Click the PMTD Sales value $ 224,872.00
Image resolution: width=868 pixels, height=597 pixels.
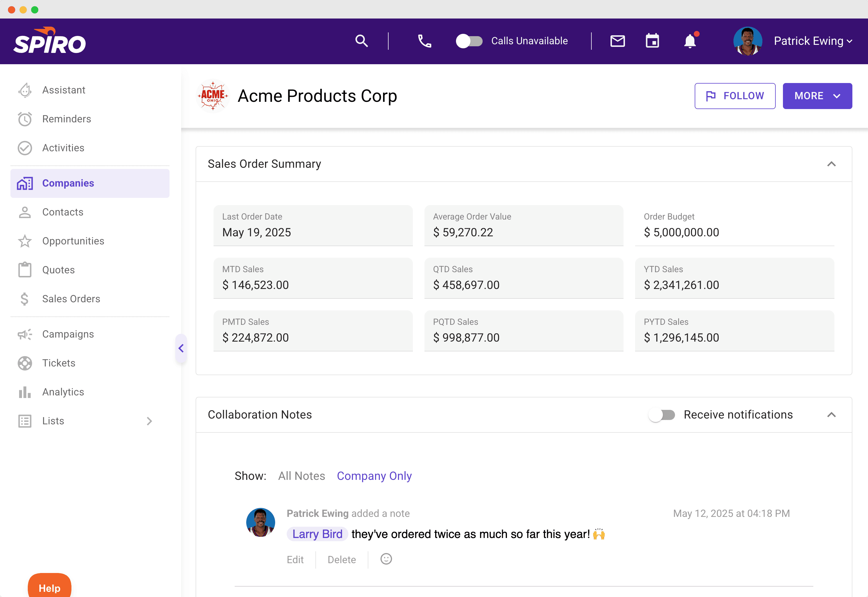[x=255, y=338]
